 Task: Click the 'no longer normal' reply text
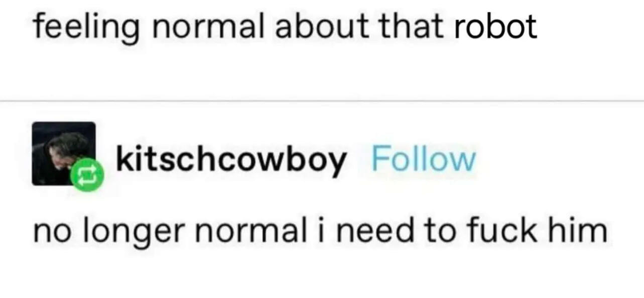click(321, 230)
